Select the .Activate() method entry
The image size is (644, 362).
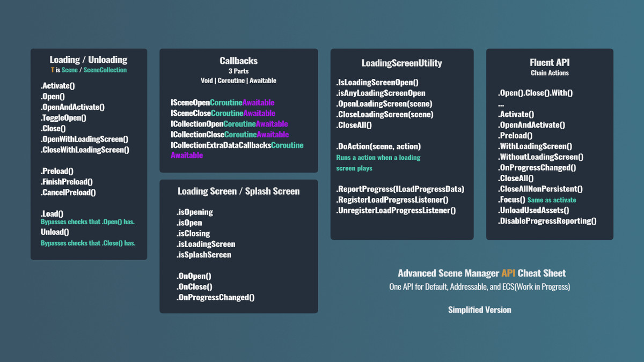click(57, 86)
